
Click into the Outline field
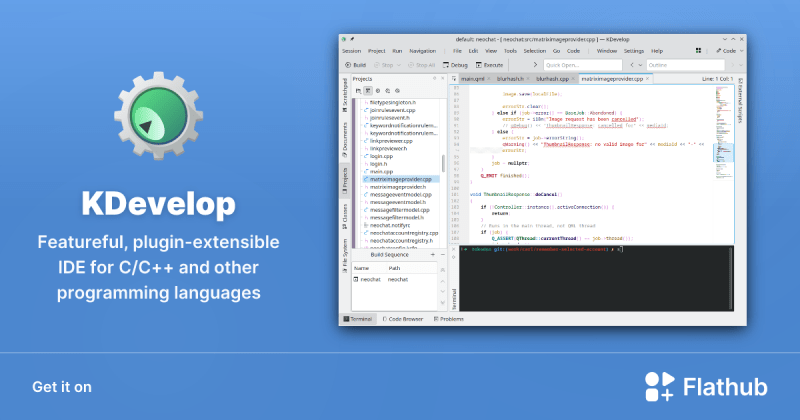coord(686,65)
